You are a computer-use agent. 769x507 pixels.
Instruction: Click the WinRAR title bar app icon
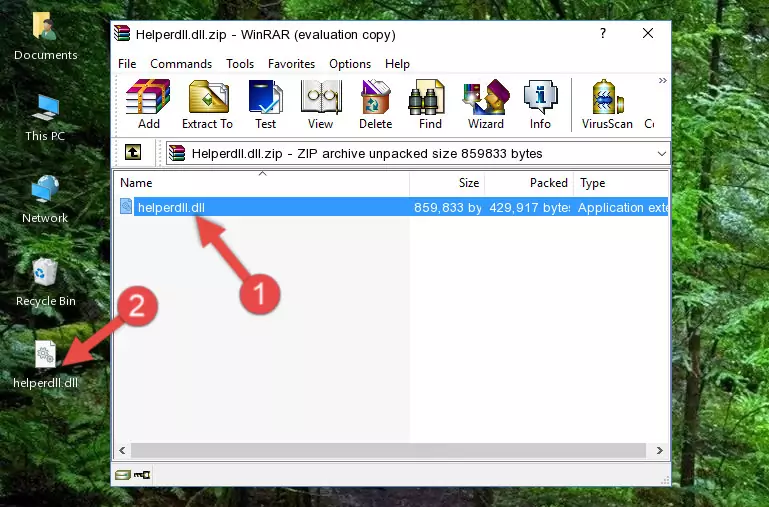(x=122, y=33)
